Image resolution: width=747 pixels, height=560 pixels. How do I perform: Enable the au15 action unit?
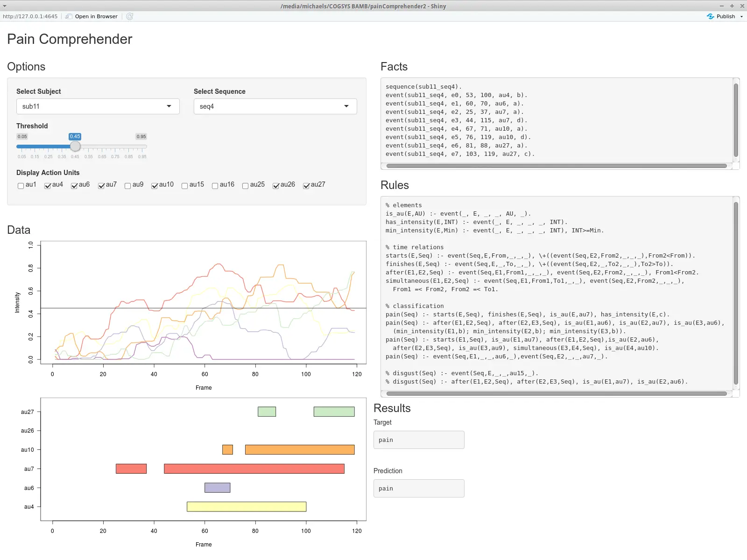pos(184,186)
